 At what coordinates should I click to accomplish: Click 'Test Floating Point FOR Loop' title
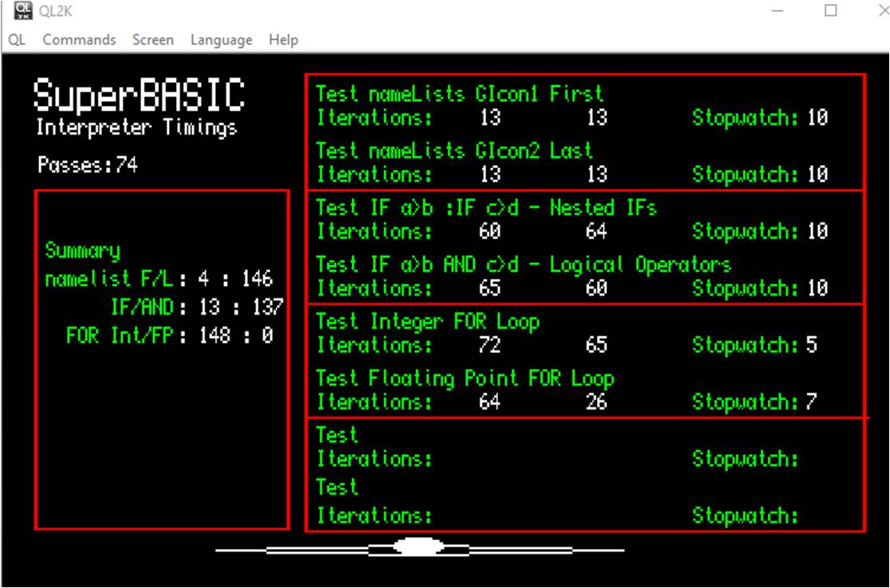click(465, 378)
